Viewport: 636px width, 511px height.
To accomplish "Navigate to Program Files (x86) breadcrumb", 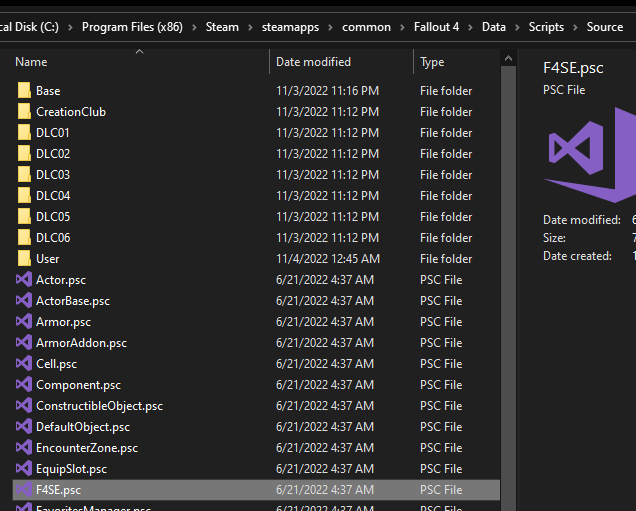I will [x=132, y=27].
